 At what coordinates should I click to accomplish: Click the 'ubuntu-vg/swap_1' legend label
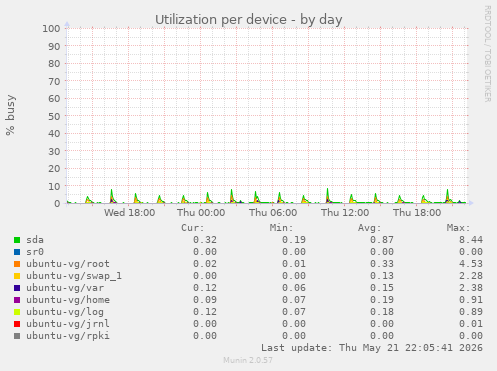click(74, 276)
